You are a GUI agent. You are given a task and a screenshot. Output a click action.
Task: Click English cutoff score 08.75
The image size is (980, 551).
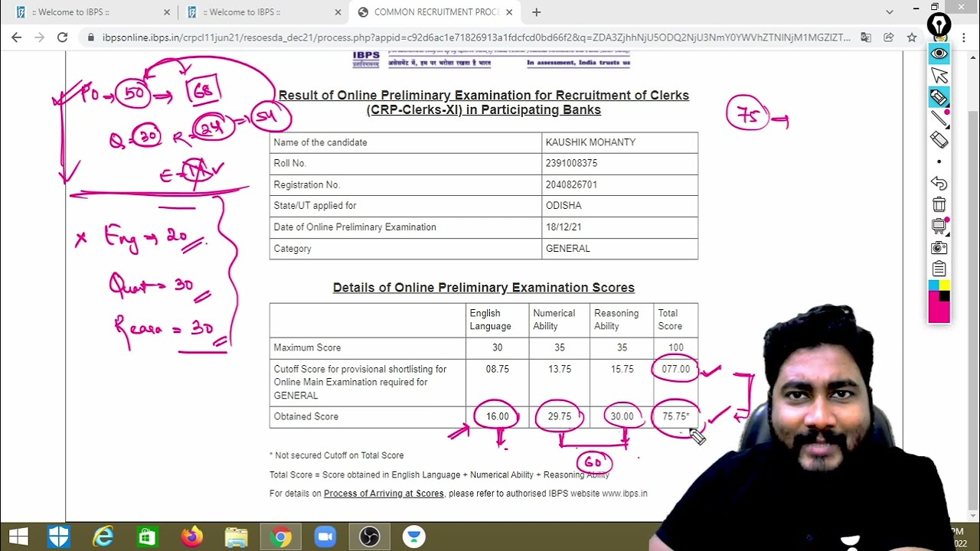[498, 369]
